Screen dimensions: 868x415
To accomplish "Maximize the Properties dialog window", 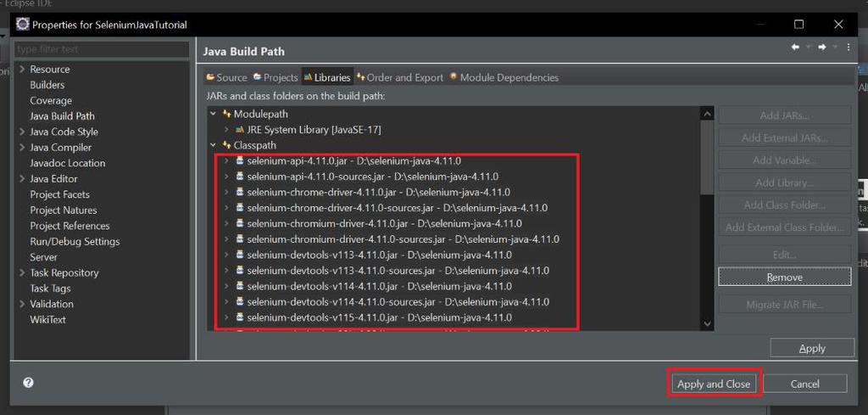I will click(798, 25).
